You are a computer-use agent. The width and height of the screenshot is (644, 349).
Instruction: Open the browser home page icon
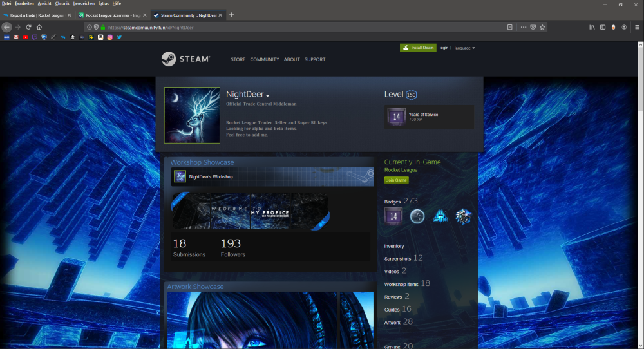click(39, 27)
